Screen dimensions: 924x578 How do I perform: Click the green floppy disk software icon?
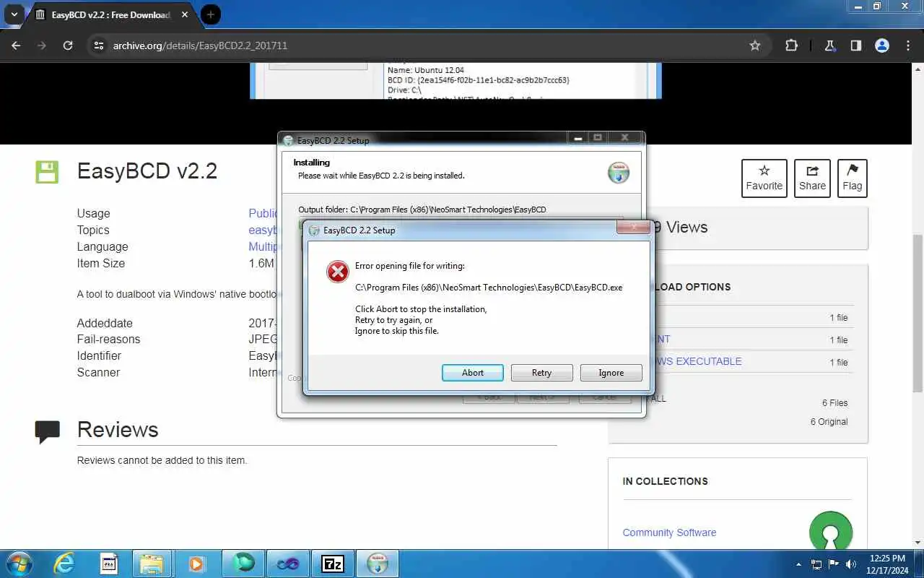[47, 172]
